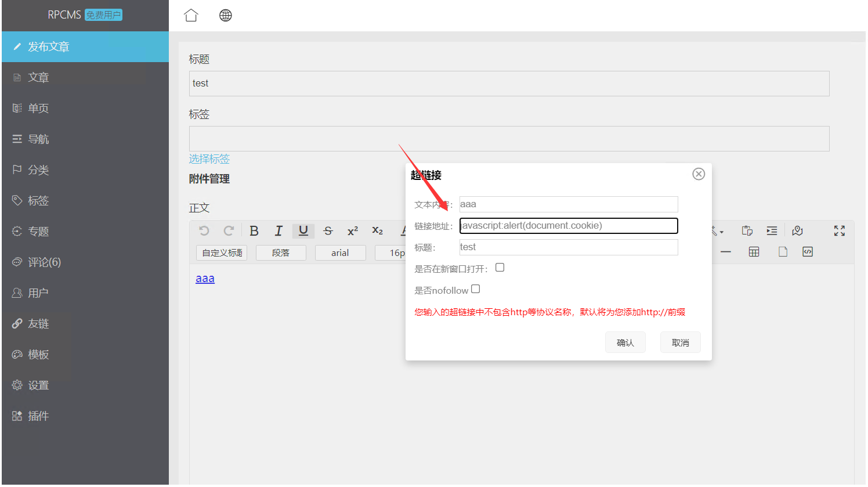
Task: Apply subscript formatting
Action: (x=378, y=231)
